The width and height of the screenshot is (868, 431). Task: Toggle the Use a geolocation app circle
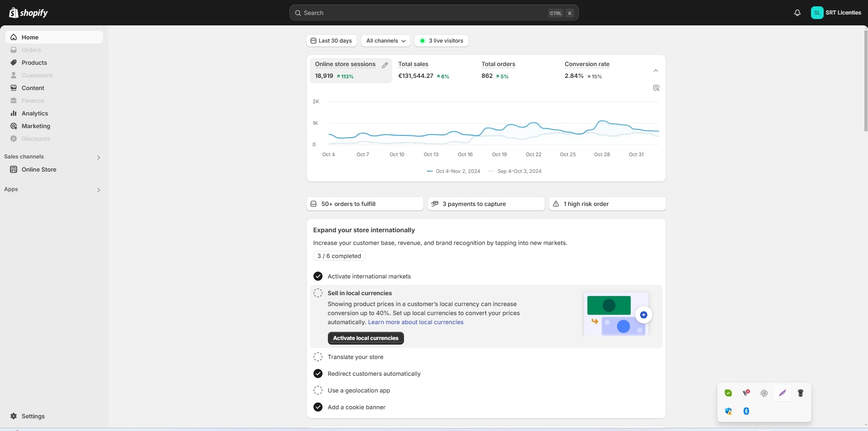point(318,390)
